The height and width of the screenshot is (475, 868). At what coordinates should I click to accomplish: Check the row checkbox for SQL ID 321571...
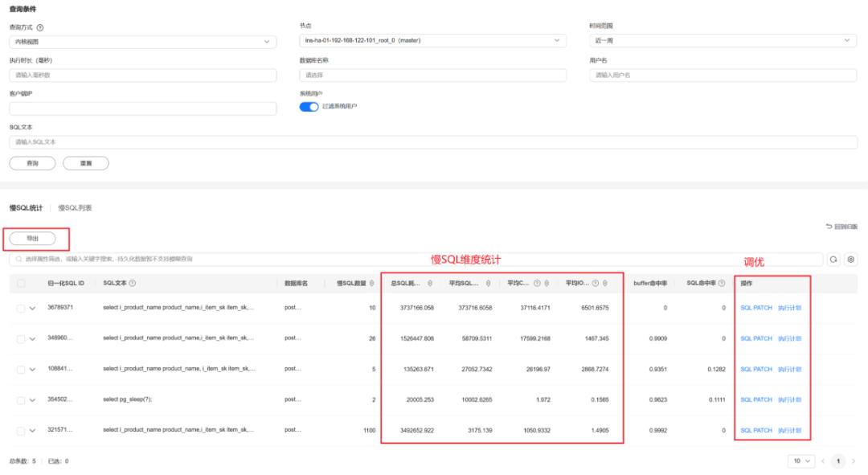click(20, 431)
